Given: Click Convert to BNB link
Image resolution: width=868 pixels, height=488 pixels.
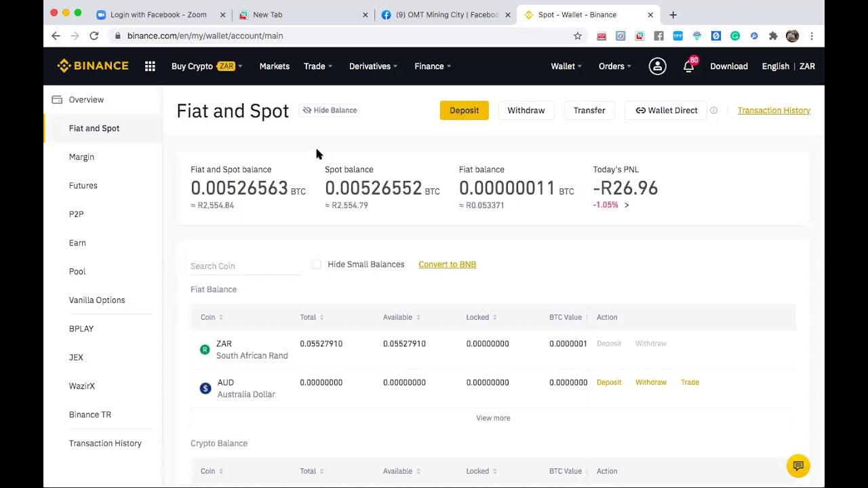Looking at the screenshot, I should [447, 264].
